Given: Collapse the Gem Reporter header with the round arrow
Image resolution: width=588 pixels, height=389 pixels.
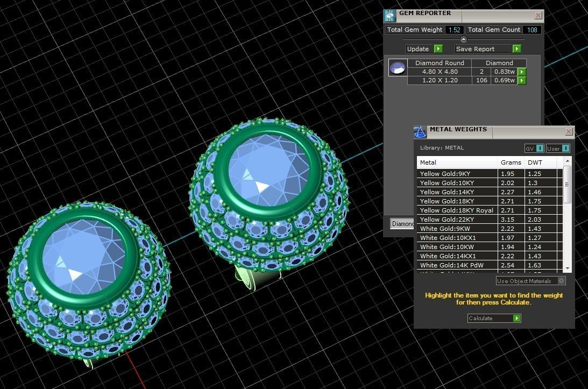Looking at the screenshot, I should (464, 39).
